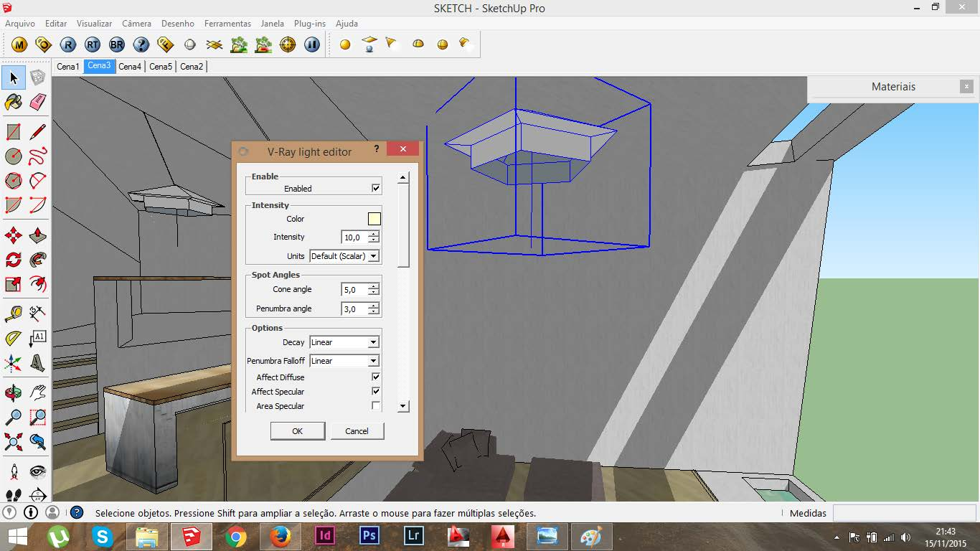Open the light Color swatch

pos(374,219)
